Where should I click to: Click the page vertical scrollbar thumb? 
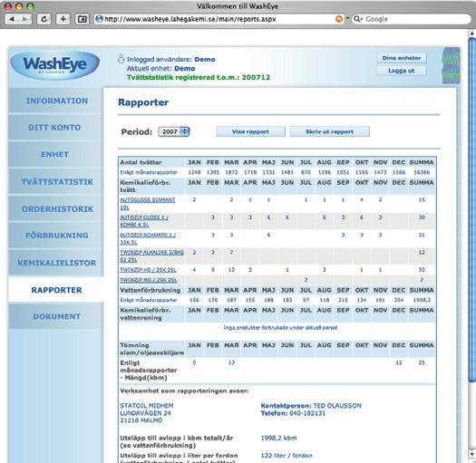(x=471, y=209)
